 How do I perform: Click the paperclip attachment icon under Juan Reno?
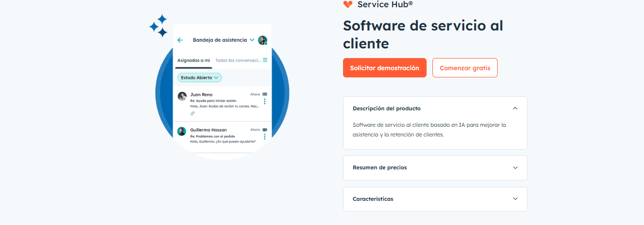[x=192, y=113]
